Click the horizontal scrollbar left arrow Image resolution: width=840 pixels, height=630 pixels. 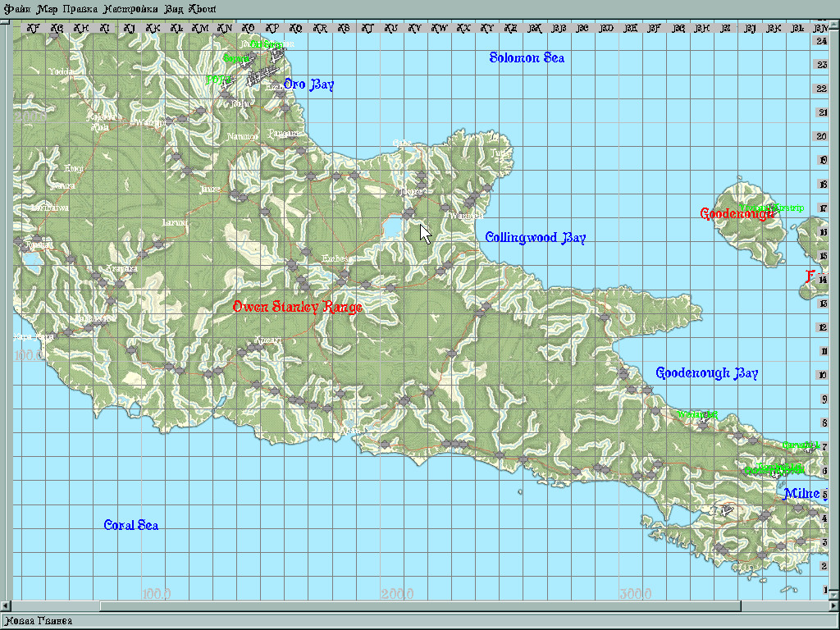(6, 606)
